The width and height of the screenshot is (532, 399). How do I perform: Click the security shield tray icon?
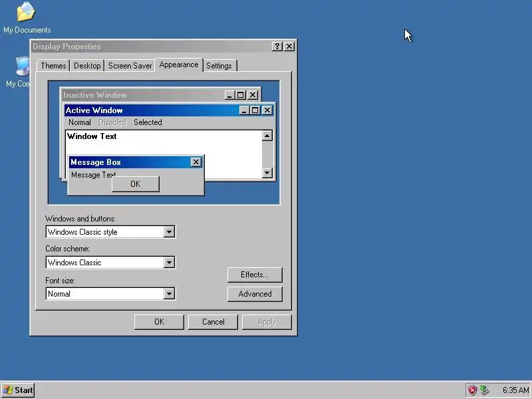[x=472, y=390]
